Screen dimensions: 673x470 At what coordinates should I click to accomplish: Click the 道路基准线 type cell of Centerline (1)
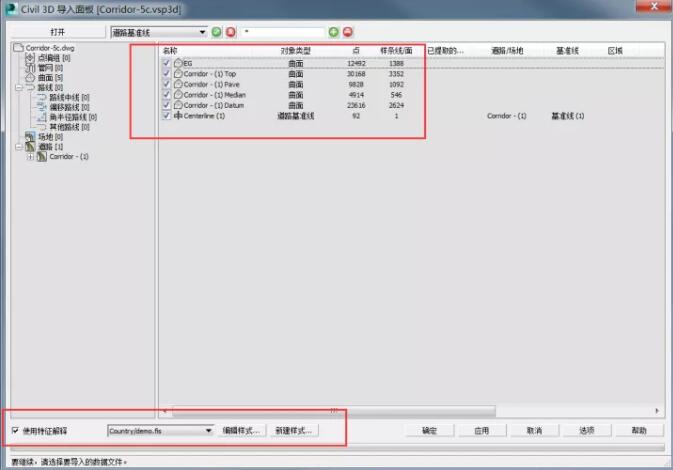point(296,116)
